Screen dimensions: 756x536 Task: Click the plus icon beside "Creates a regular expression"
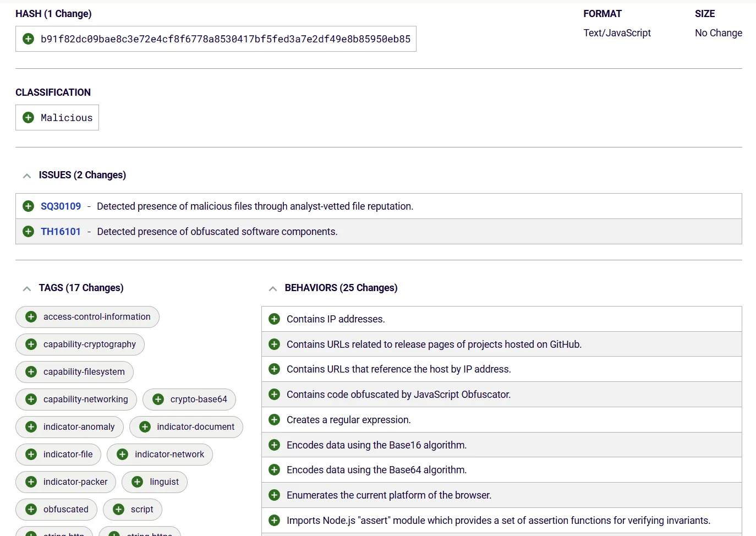274,419
